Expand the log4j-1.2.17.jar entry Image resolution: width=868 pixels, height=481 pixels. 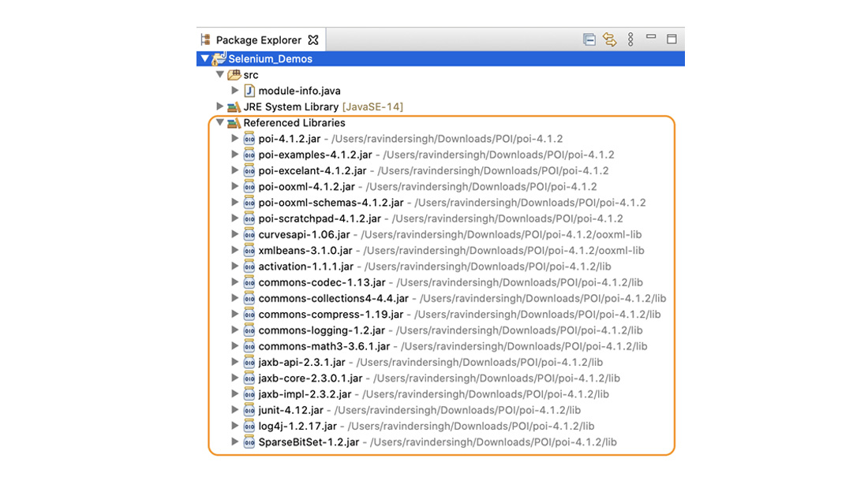coord(234,426)
